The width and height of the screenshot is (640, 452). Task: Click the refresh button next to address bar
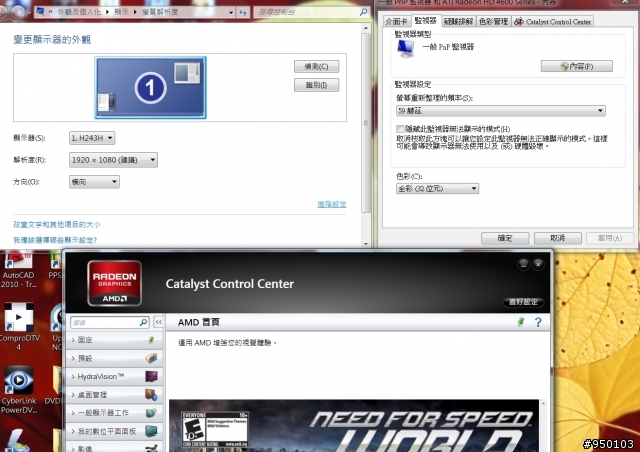tap(243, 12)
